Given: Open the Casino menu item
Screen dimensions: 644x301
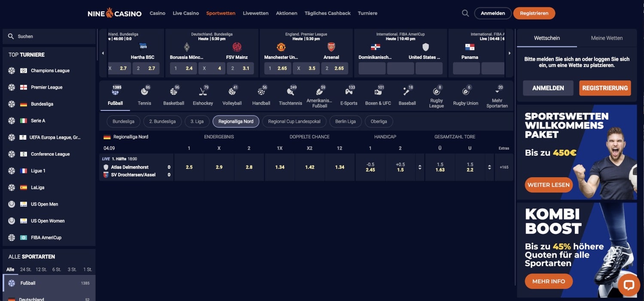Looking at the screenshot, I should (158, 13).
